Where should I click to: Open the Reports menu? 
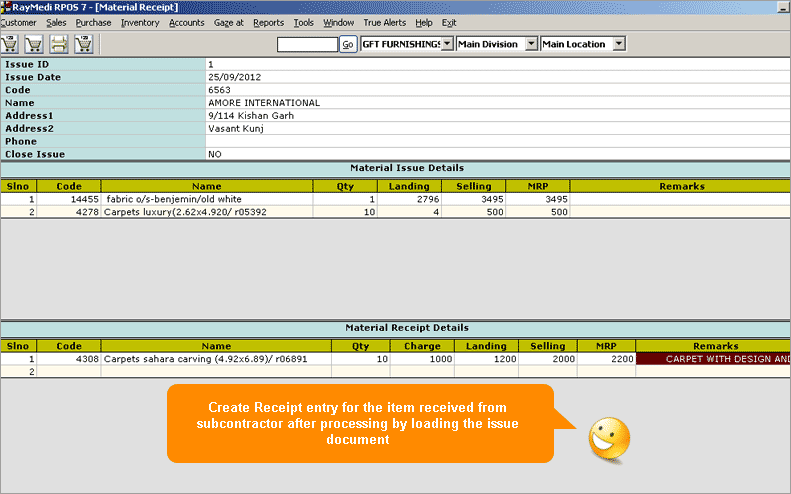click(268, 22)
